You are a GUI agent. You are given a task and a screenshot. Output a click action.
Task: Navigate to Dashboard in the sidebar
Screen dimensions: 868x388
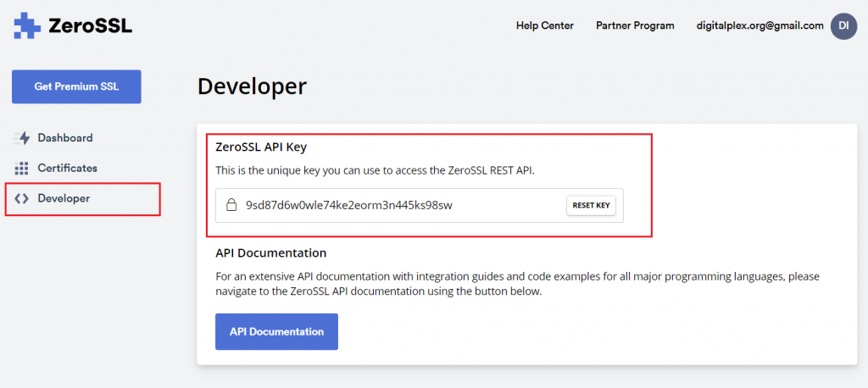[x=65, y=138]
